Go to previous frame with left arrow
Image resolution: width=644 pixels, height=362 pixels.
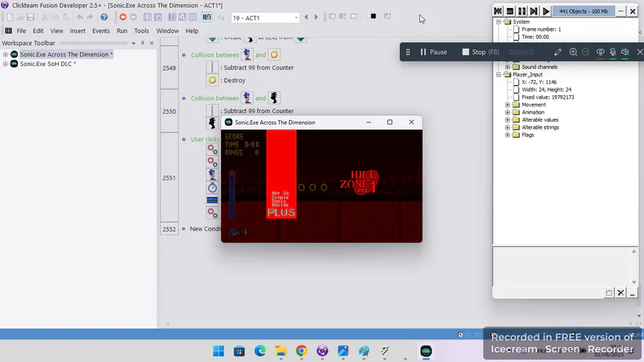(306, 17)
